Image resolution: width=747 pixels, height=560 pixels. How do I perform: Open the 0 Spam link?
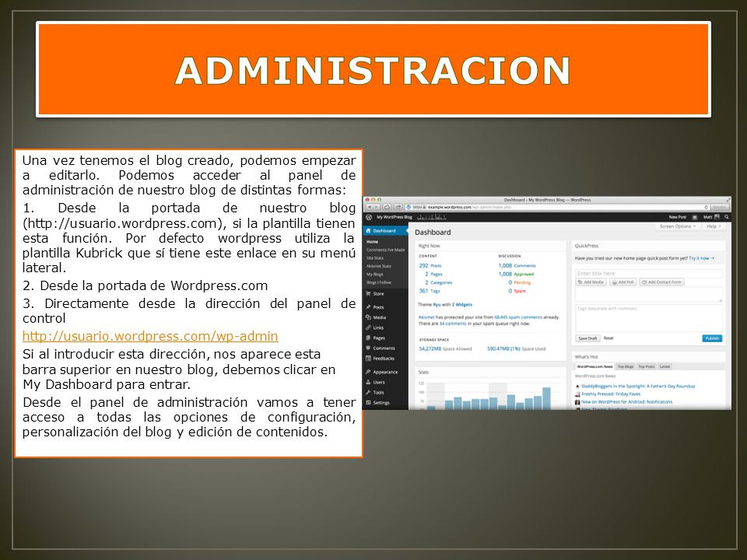click(517, 290)
